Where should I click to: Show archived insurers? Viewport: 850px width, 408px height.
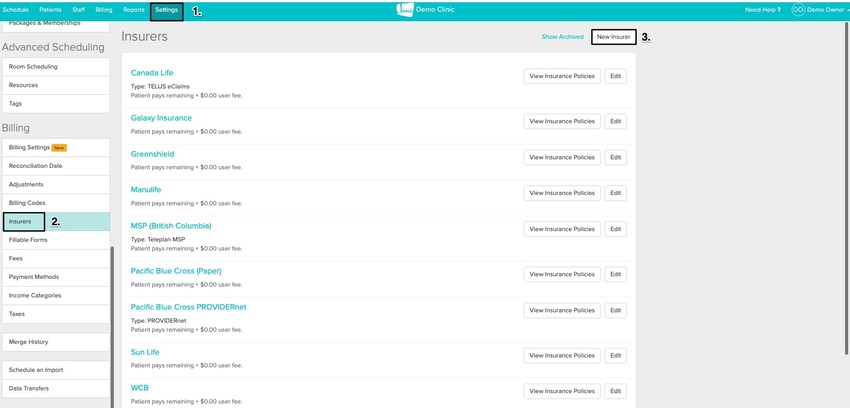(562, 37)
